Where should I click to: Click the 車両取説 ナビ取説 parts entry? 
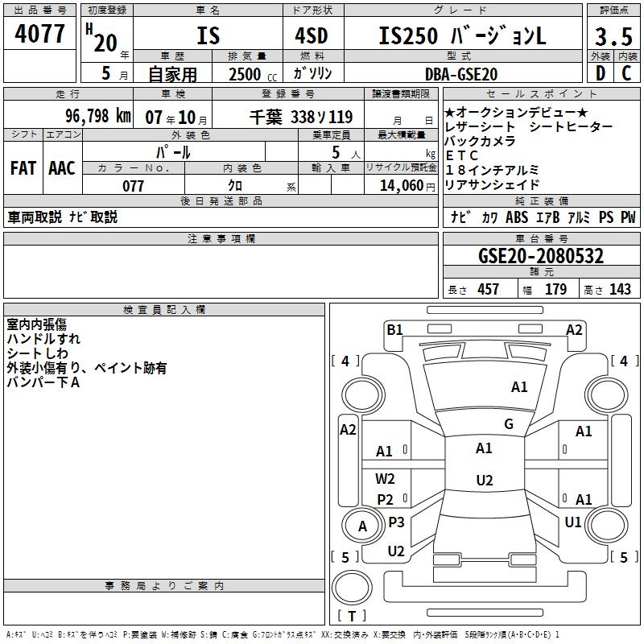tap(63, 217)
